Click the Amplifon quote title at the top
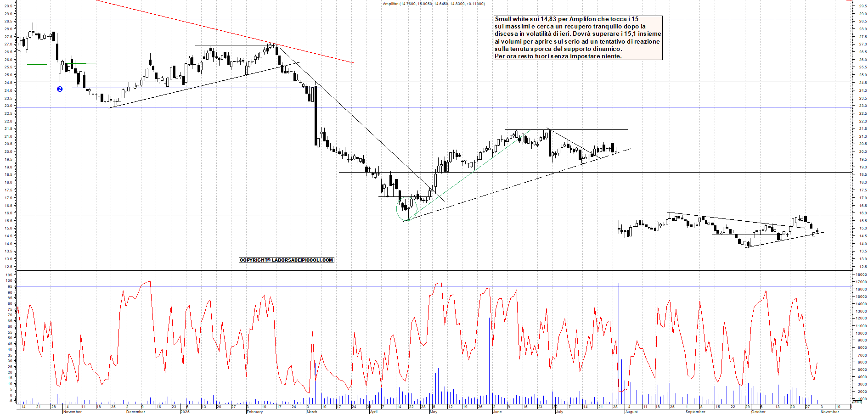868x414 pixels. [432, 4]
